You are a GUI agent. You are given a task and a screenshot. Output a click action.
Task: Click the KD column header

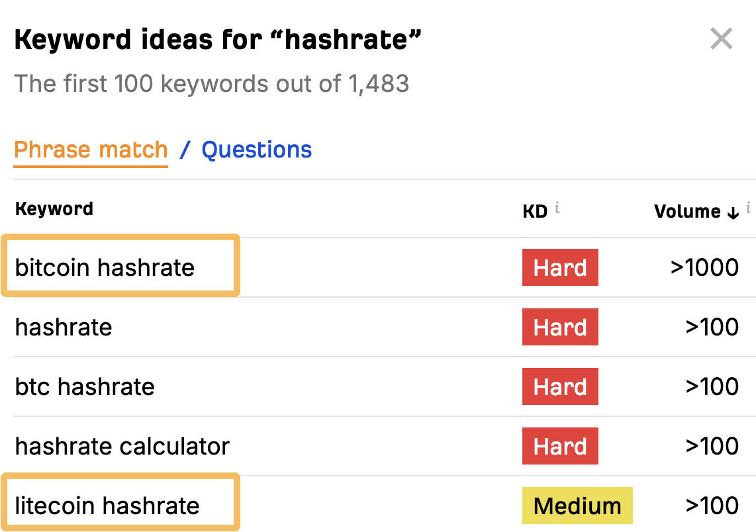pos(534,210)
